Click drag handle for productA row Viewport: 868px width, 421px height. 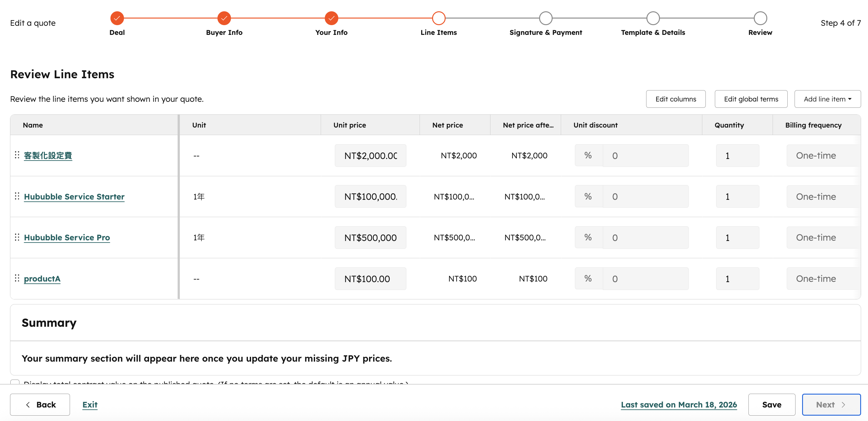click(17, 278)
